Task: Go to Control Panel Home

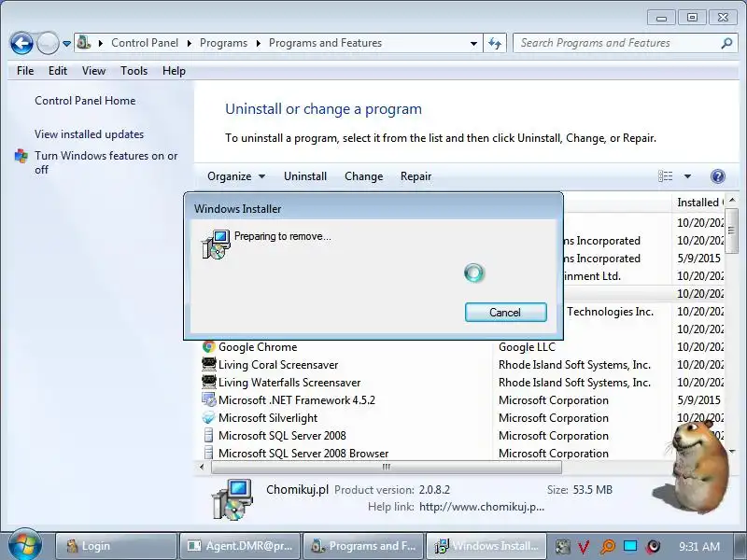Action: coord(85,101)
